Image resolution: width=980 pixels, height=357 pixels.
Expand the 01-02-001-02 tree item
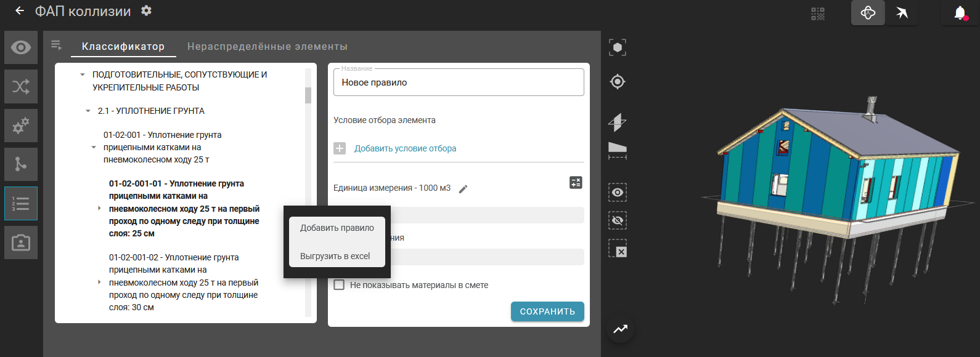99,283
